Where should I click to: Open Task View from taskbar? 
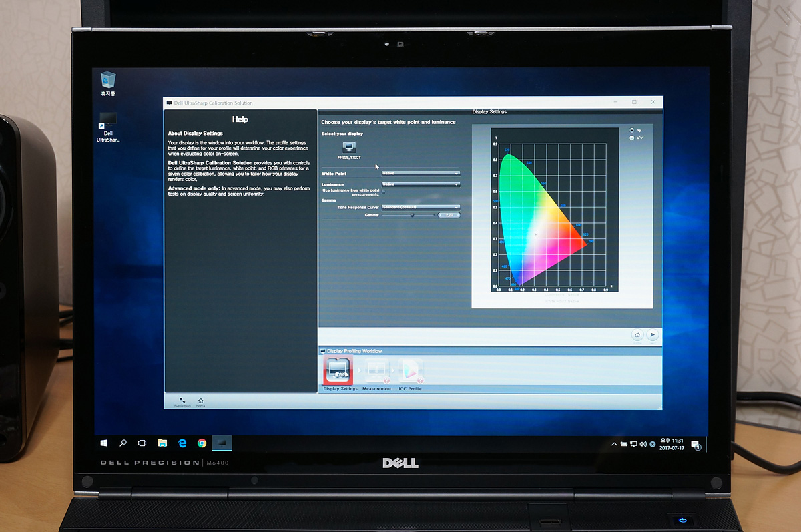click(x=142, y=443)
